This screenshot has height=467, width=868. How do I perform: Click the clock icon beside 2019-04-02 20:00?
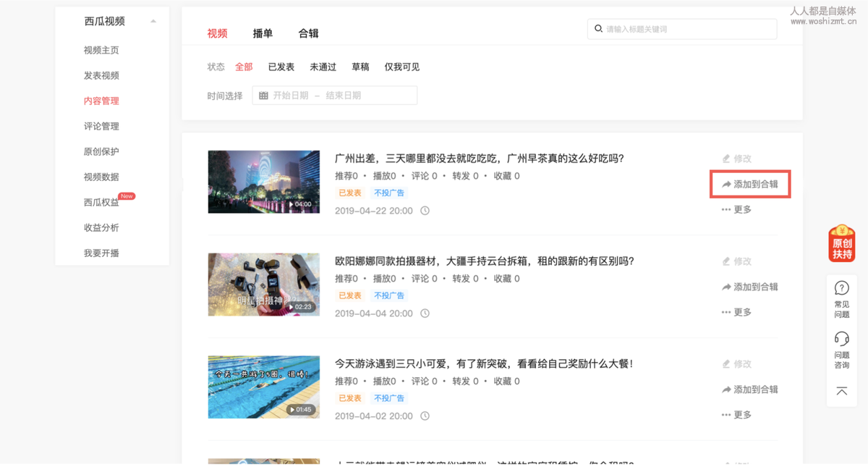point(425,416)
